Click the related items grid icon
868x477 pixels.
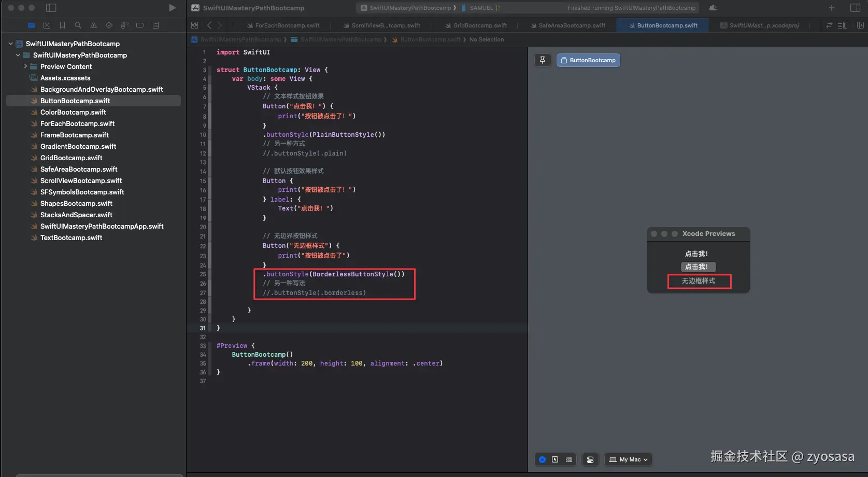tap(194, 25)
